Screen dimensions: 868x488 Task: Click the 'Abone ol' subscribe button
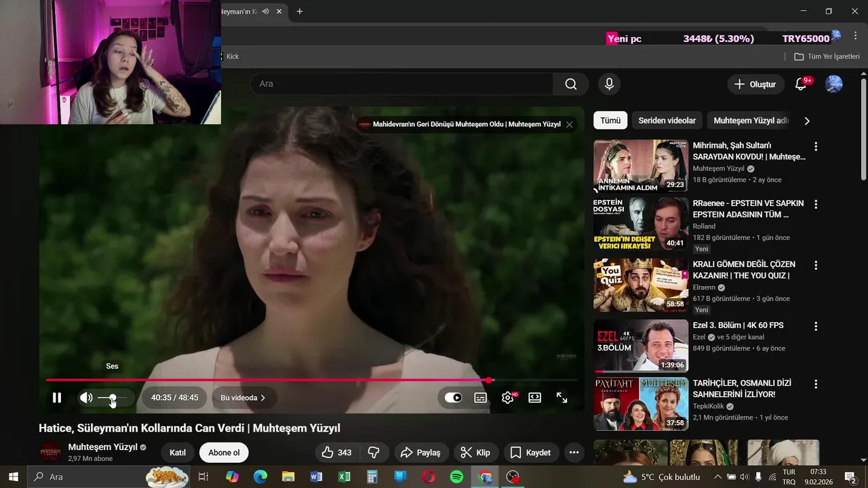point(224,453)
